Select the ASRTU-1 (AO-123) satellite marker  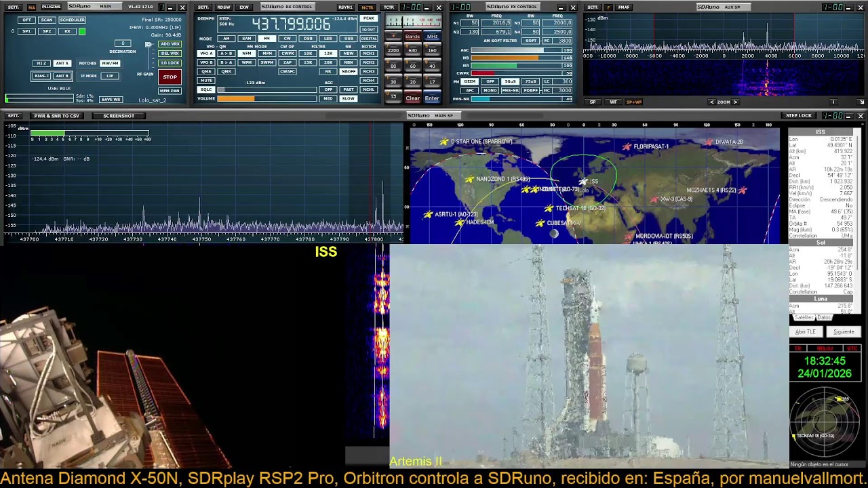point(428,214)
